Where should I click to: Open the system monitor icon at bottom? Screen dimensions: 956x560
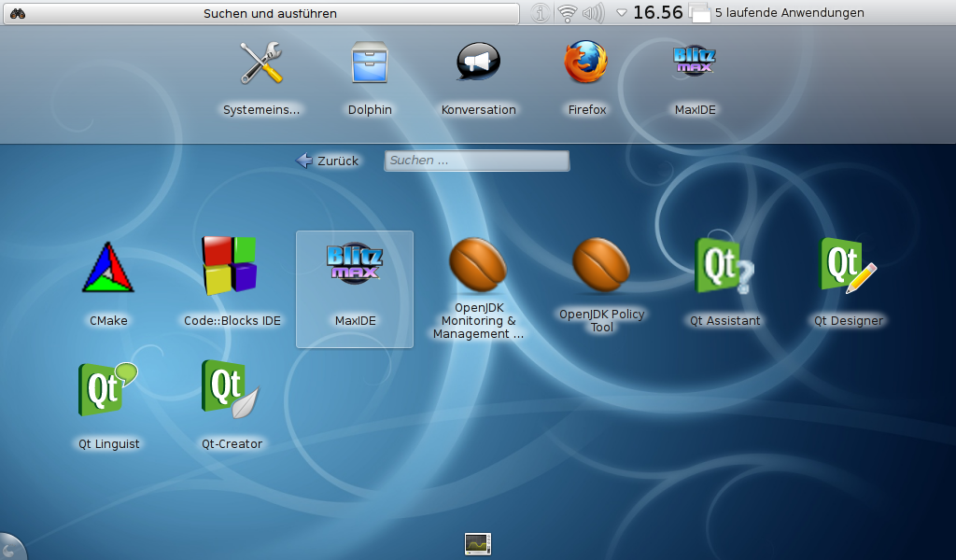477,543
